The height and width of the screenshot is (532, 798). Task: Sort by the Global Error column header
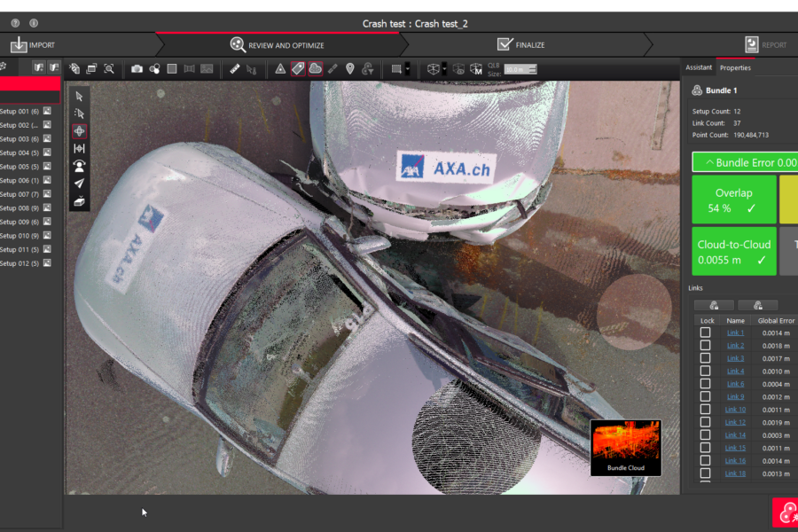776,321
